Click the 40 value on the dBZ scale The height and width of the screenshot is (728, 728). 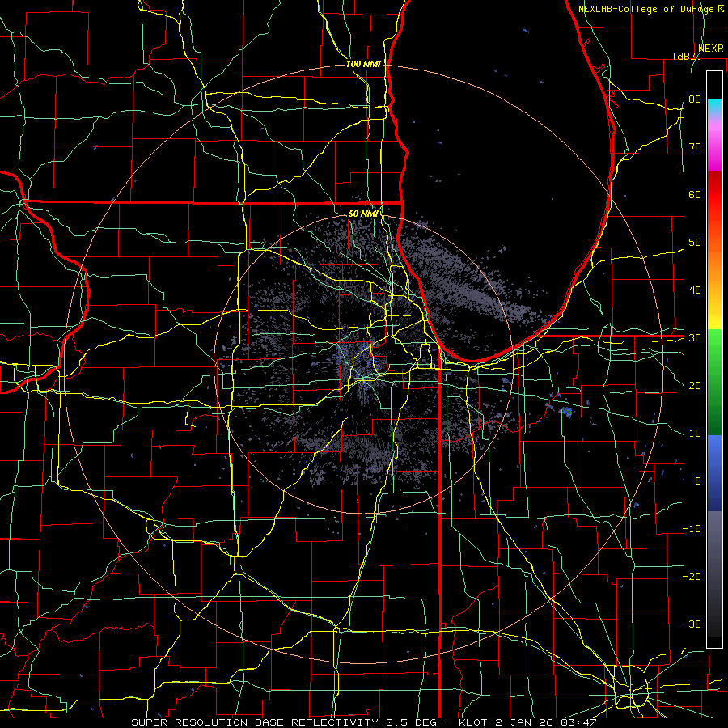[695, 290]
